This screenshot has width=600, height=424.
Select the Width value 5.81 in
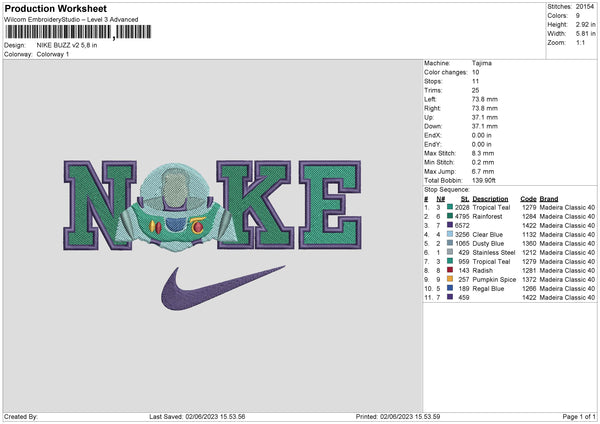(585, 34)
